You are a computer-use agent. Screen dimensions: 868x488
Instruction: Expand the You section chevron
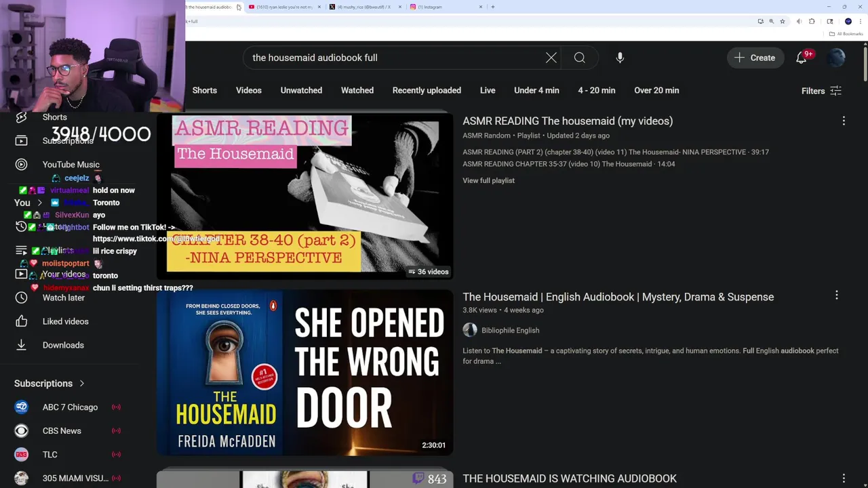point(39,203)
